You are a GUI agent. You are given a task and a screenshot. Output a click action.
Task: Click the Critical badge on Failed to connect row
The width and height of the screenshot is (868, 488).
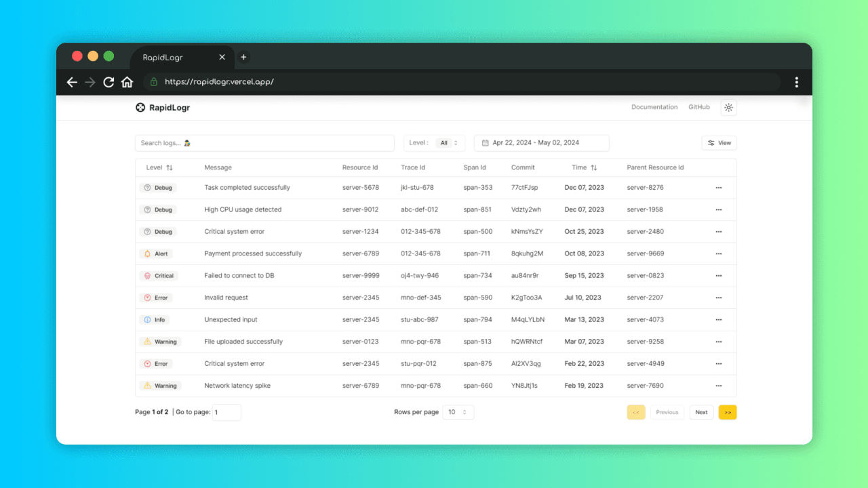click(159, 275)
